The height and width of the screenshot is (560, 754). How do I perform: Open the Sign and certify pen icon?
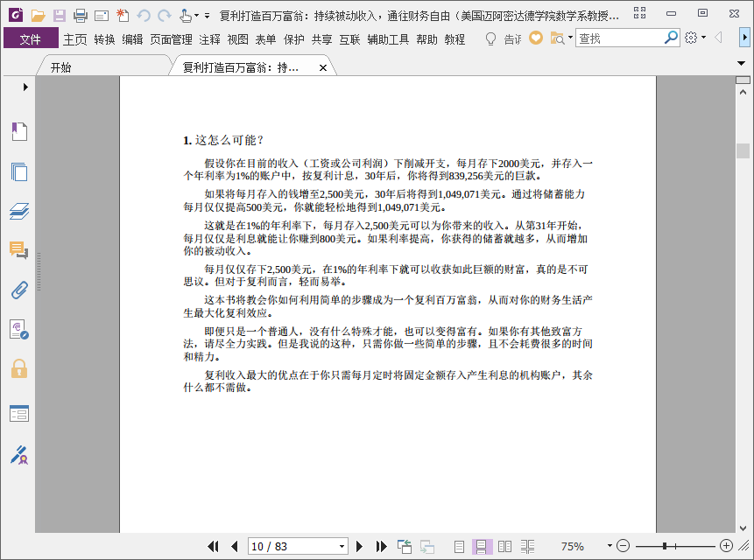click(x=19, y=455)
